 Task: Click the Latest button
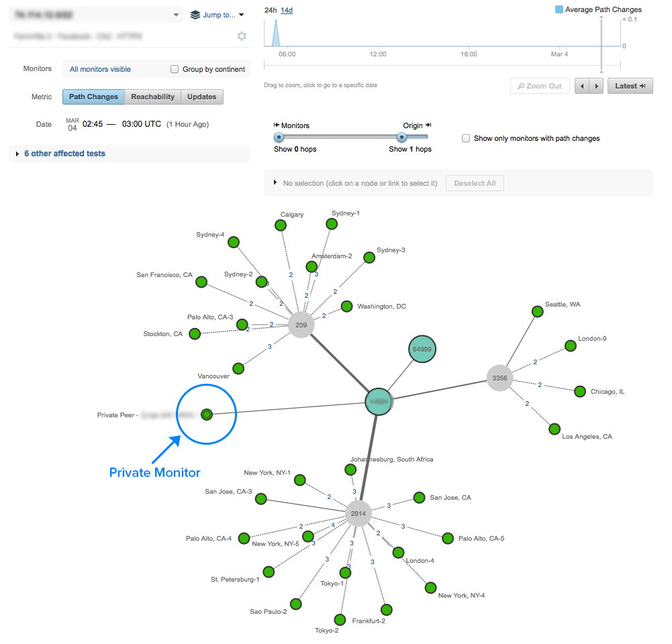(x=630, y=86)
